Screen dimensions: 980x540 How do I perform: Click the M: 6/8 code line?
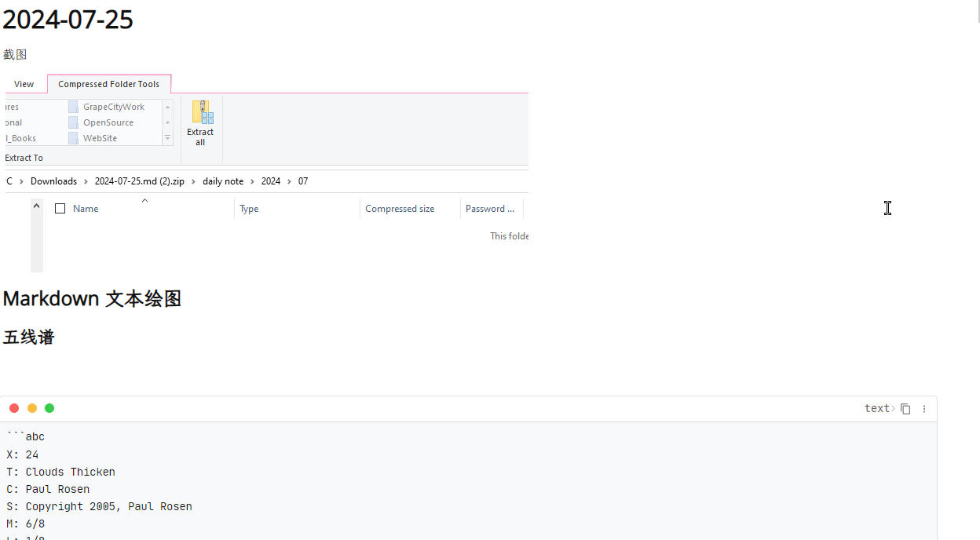[x=26, y=524]
